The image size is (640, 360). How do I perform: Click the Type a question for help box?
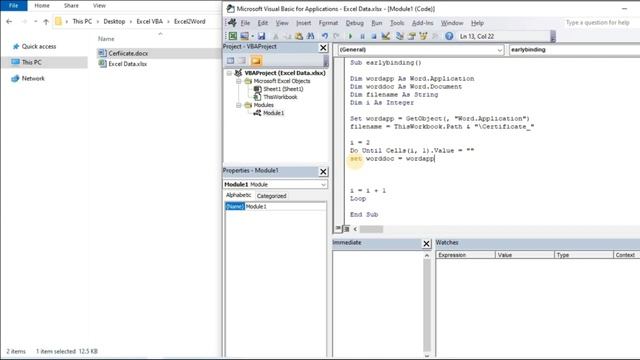tap(598, 23)
